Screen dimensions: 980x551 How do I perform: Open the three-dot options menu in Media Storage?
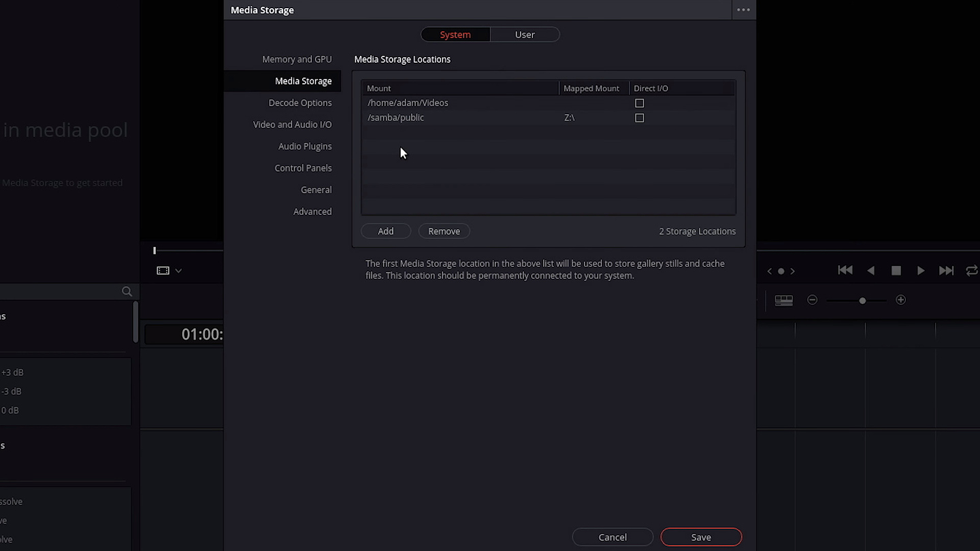743,10
